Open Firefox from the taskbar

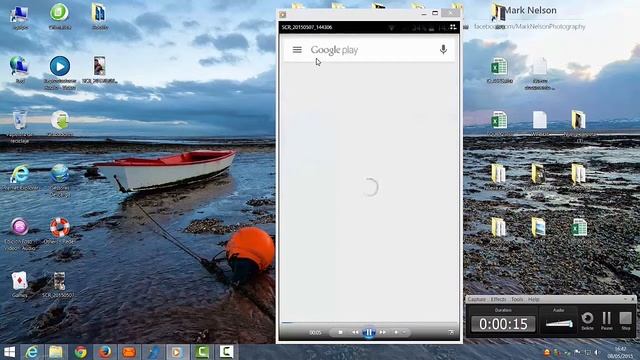pos(105,352)
